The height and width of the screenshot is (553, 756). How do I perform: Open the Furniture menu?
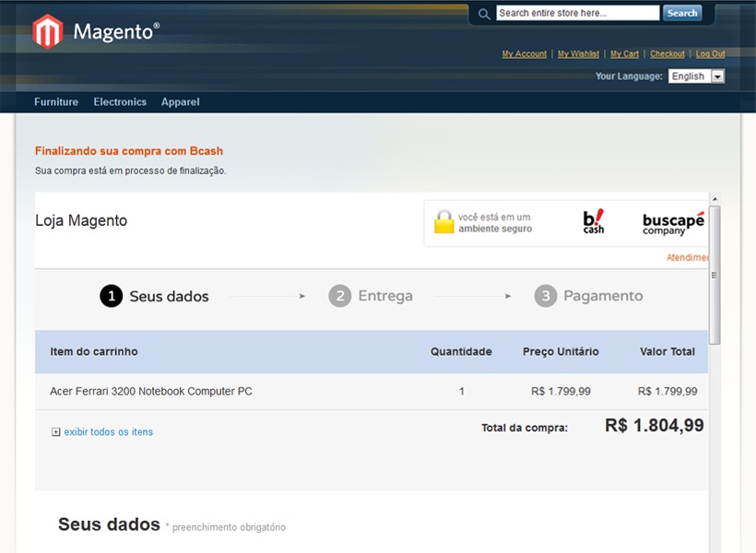pos(56,102)
